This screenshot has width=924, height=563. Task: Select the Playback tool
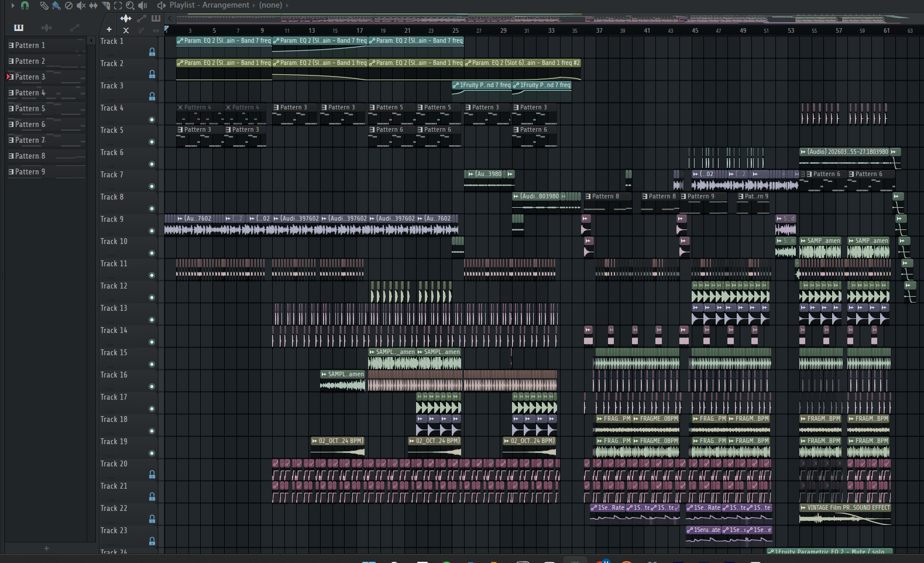pyautogui.click(x=142, y=5)
